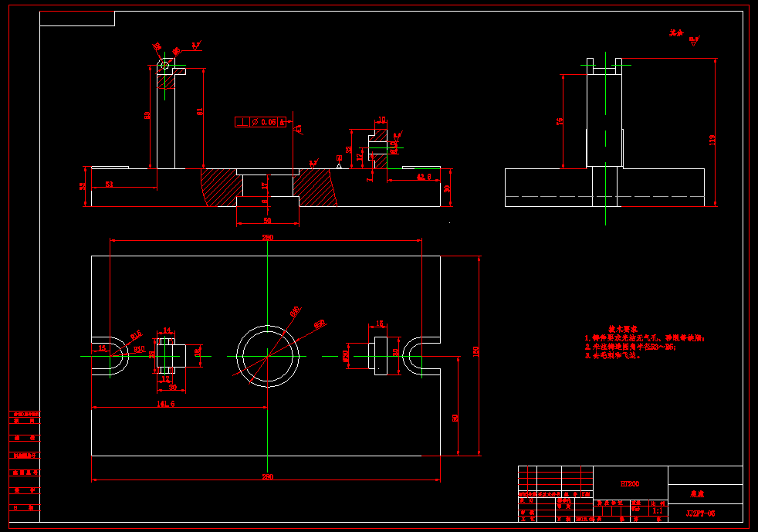
Task: Click the HT200 material text in title block
Action: click(630, 483)
